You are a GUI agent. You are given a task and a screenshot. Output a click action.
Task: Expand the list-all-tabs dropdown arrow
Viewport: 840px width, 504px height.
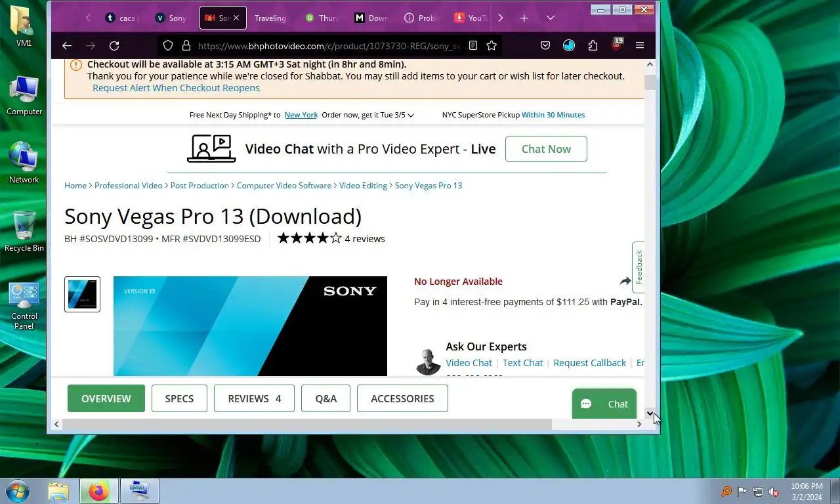[x=551, y=18]
